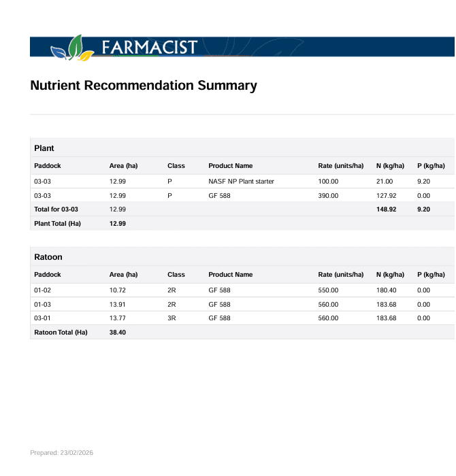The height and width of the screenshot is (476, 456).
Task: Select the N value 180.40
Action: (386, 290)
